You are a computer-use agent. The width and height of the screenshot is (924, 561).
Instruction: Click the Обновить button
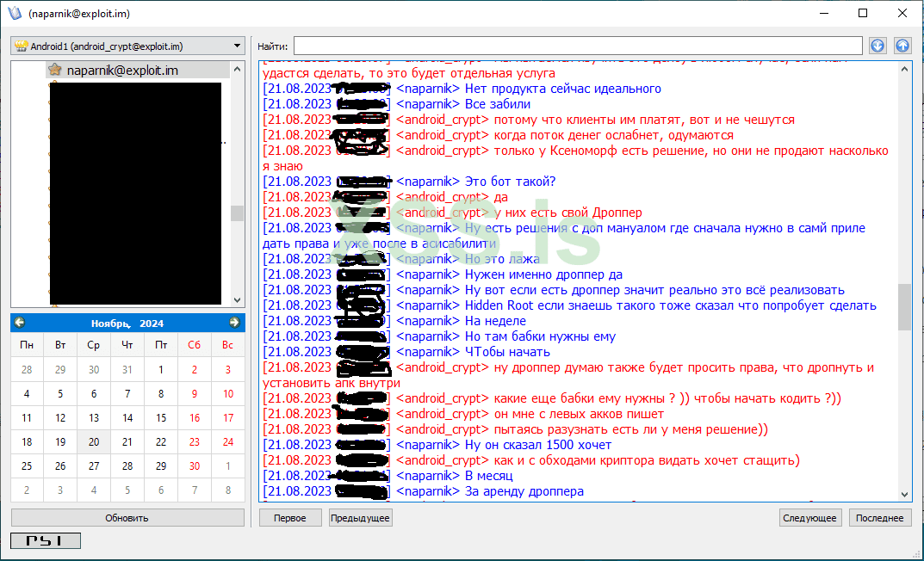[x=127, y=518]
